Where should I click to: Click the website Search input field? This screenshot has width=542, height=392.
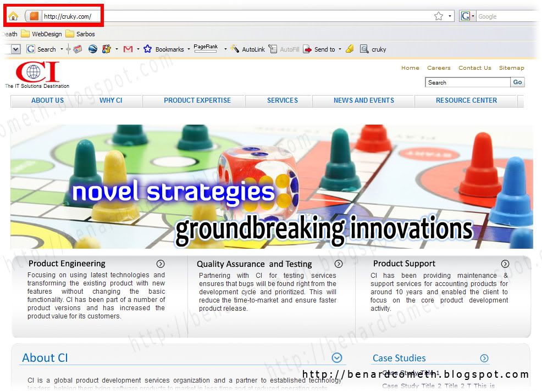467,82
